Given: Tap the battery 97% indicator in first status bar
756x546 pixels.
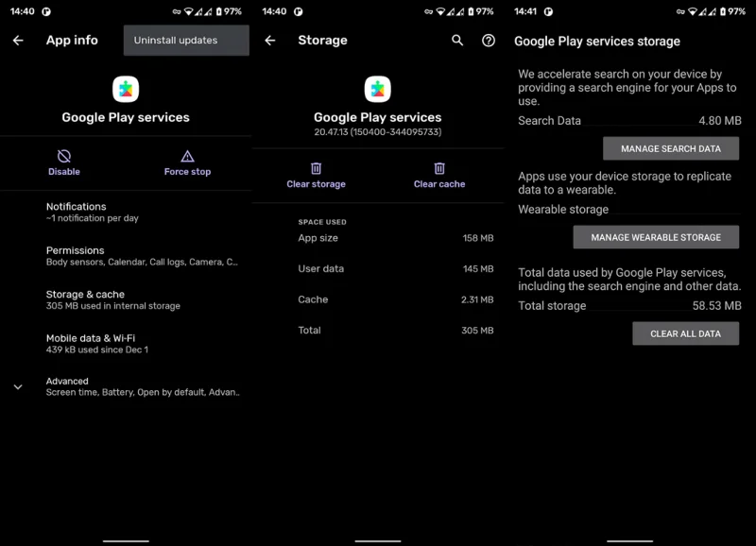Looking at the screenshot, I should coord(229,11).
